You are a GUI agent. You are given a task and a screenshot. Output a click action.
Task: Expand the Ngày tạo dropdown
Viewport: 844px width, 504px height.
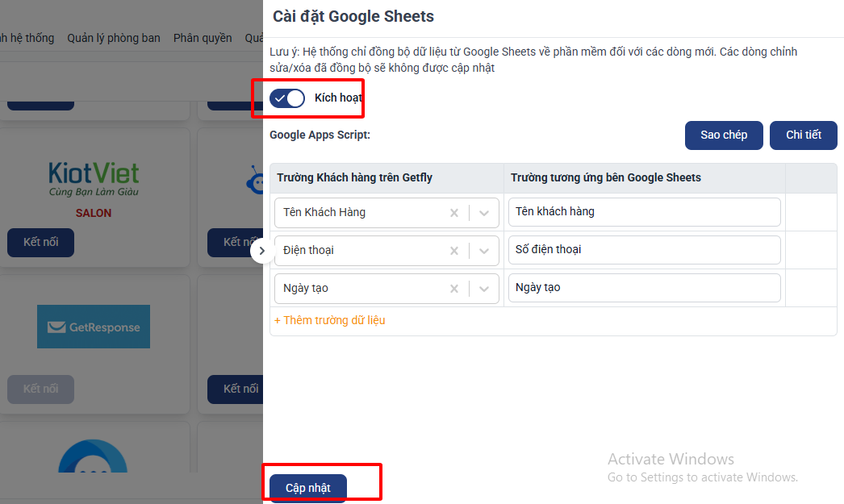pos(484,289)
